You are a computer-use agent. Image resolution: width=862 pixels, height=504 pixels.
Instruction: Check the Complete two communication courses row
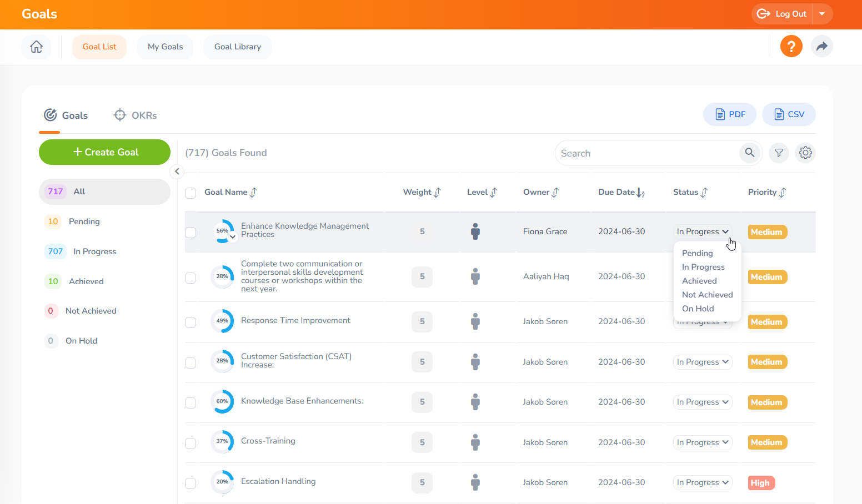pos(191,278)
